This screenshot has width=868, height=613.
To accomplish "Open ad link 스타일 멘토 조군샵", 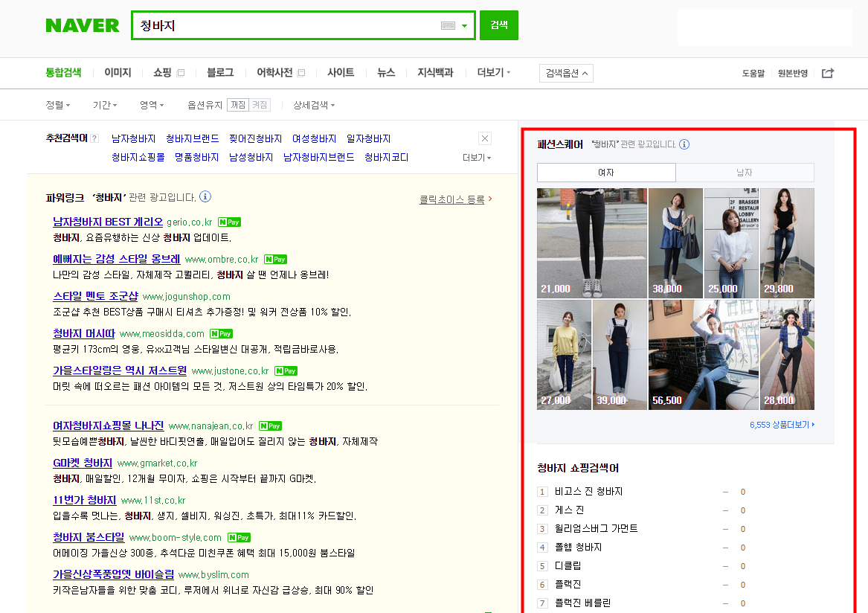I will (x=95, y=296).
